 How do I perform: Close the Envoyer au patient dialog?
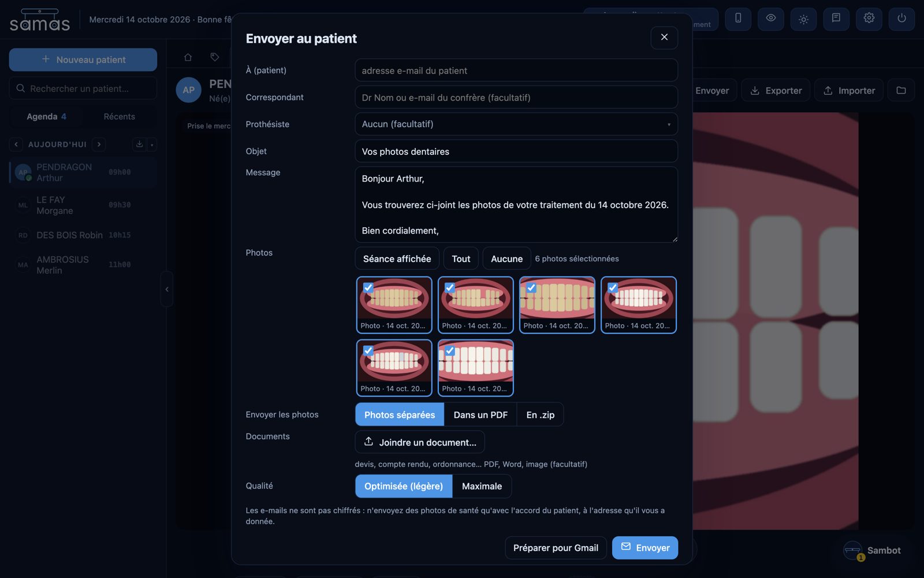pyautogui.click(x=664, y=38)
